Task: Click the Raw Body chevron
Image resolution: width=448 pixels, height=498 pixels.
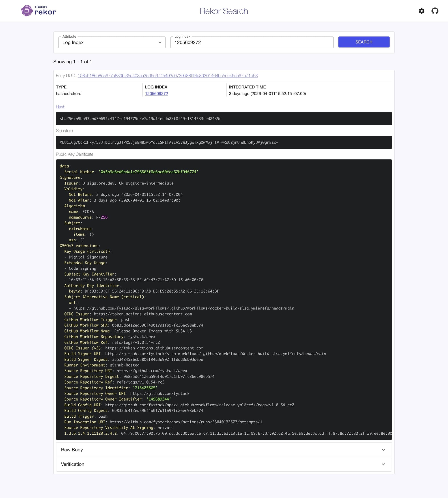Action: [383, 450]
